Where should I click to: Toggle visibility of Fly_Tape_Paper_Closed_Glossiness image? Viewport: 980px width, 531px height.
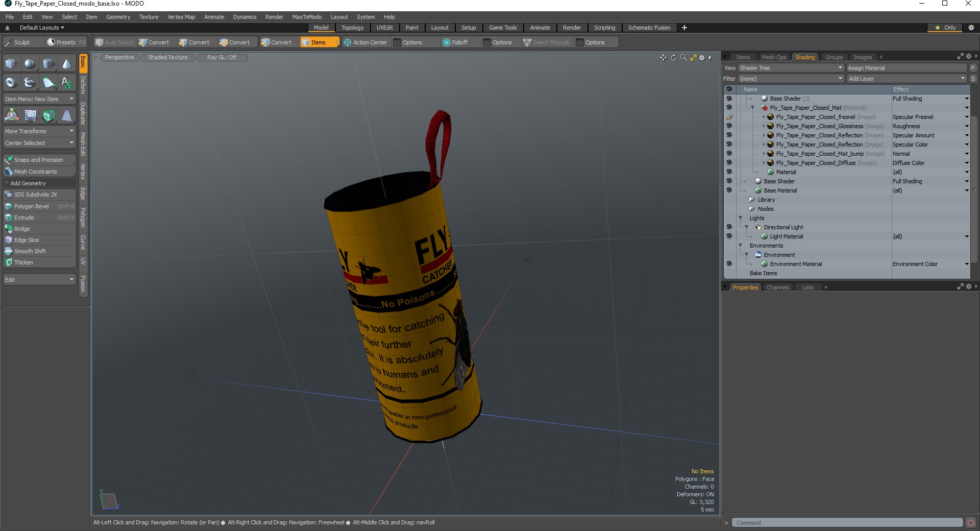point(729,126)
